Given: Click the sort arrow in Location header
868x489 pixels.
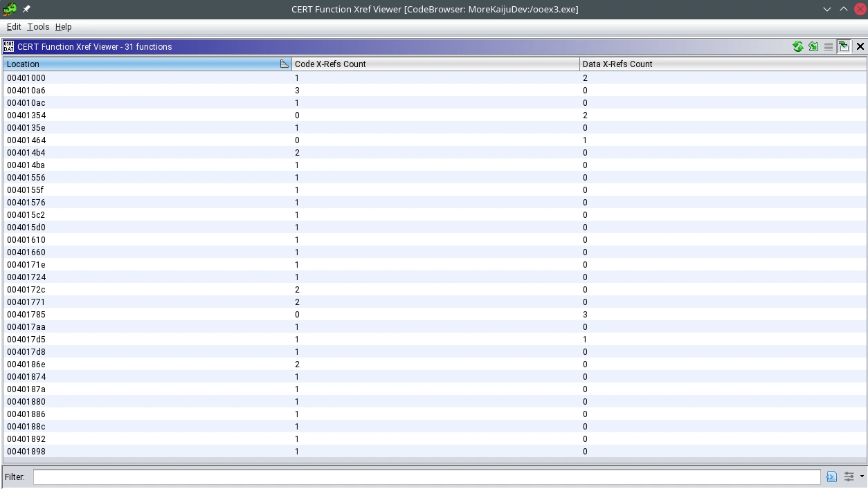Looking at the screenshot, I should click(x=284, y=64).
